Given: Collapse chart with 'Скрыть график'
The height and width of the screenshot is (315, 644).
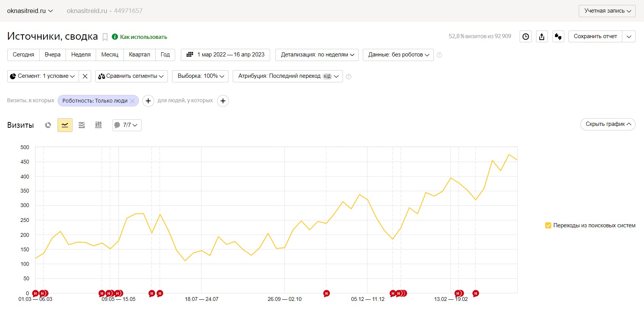Looking at the screenshot, I should point(608,124).
